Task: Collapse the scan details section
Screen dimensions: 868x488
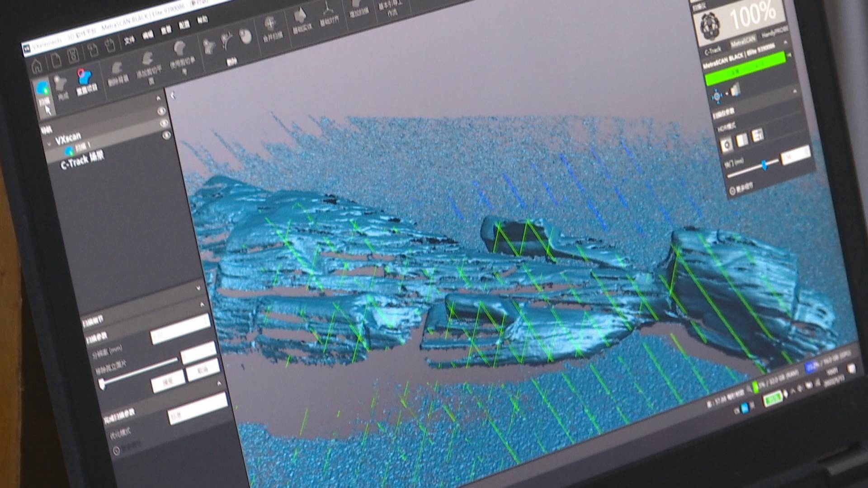Action: pyautogui.click(x=202, y=305)
